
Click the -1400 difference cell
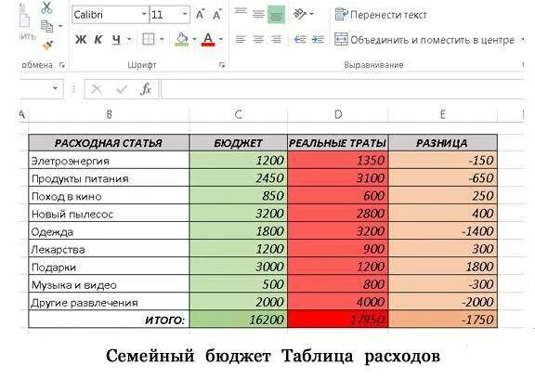point(442,231)
